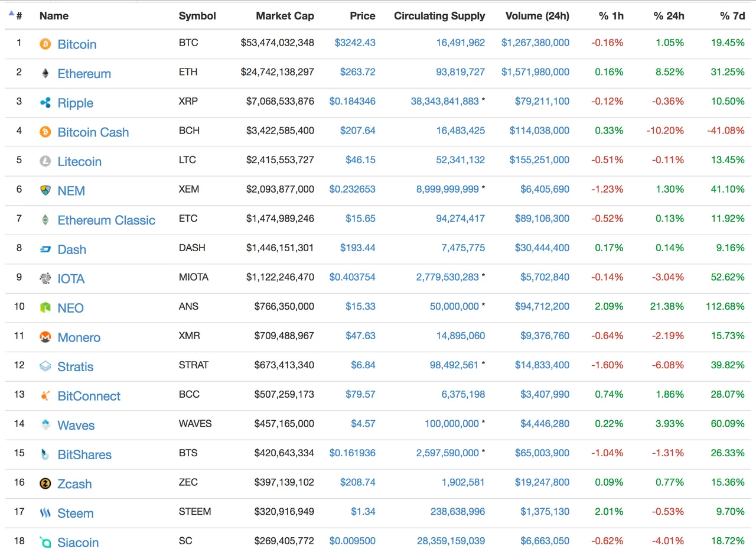Image resolution: width=756 pixels, height=549 pixels.
Task: Click Stratis price $6.84
Action: point(363,365)
